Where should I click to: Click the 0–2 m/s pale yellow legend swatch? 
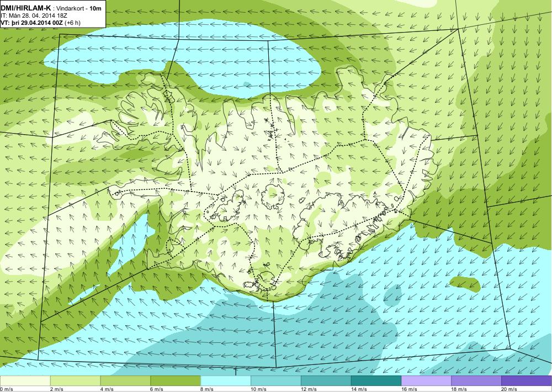click(x=25, y=381)
